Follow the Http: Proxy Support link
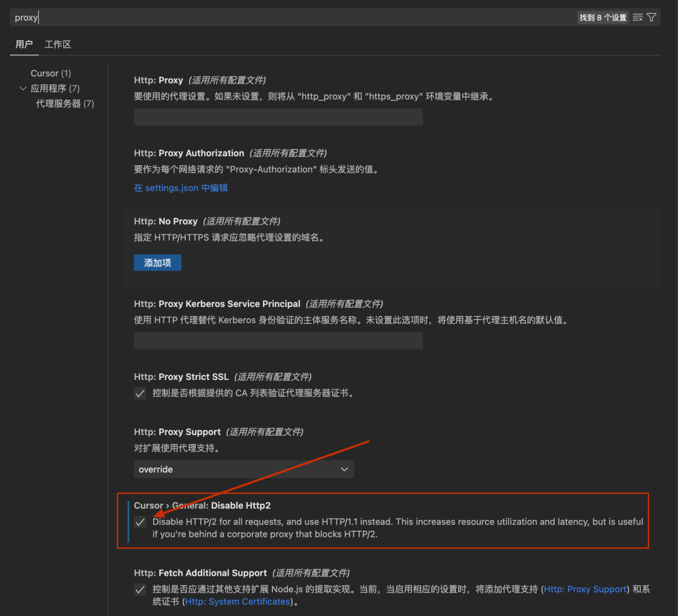 [x=585, y=589]
